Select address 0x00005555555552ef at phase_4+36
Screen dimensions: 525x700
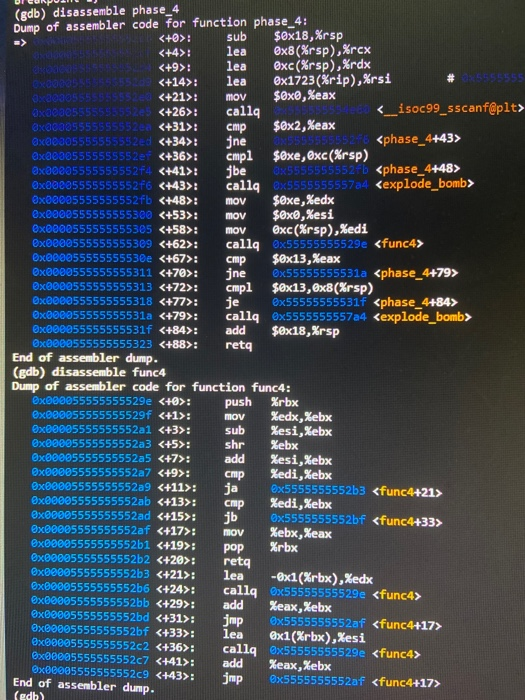pyautogui.click(x=92, y=156)
